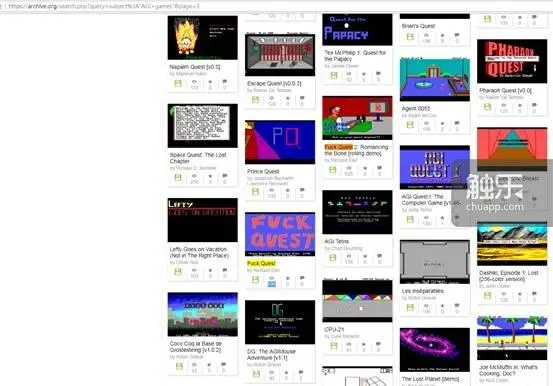Open the Pharaoh Quest [v0.0] title link
This screenshot has width=553, height=386.
click(x=505, y=90)
